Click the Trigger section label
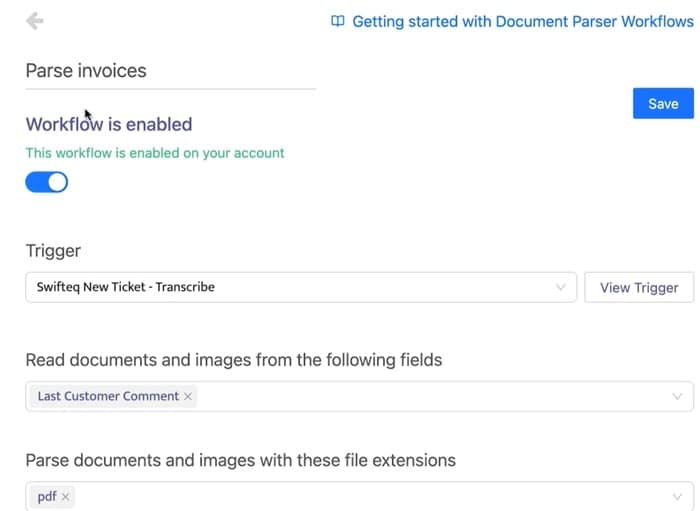Screen dimensions: 700x511 (x=53, y=251)
